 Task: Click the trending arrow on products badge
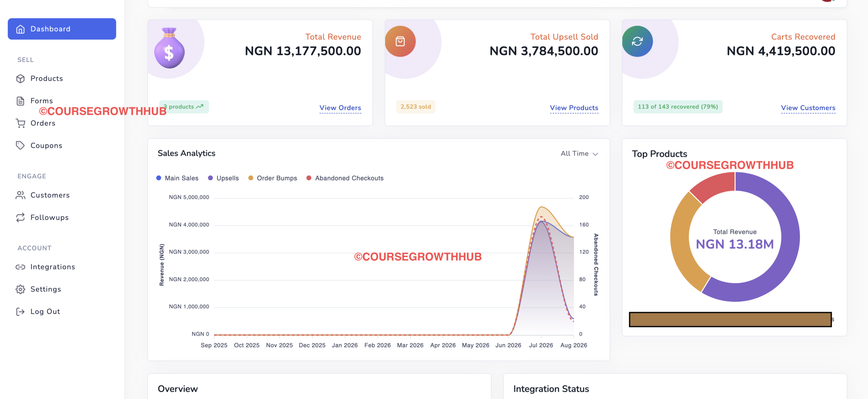coord(200,106)
